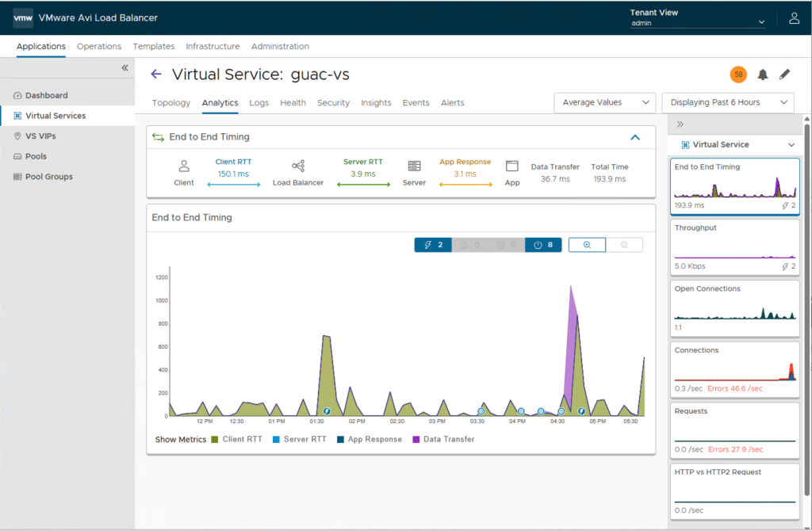Open the Infrastructure menu

coord(213,47)
